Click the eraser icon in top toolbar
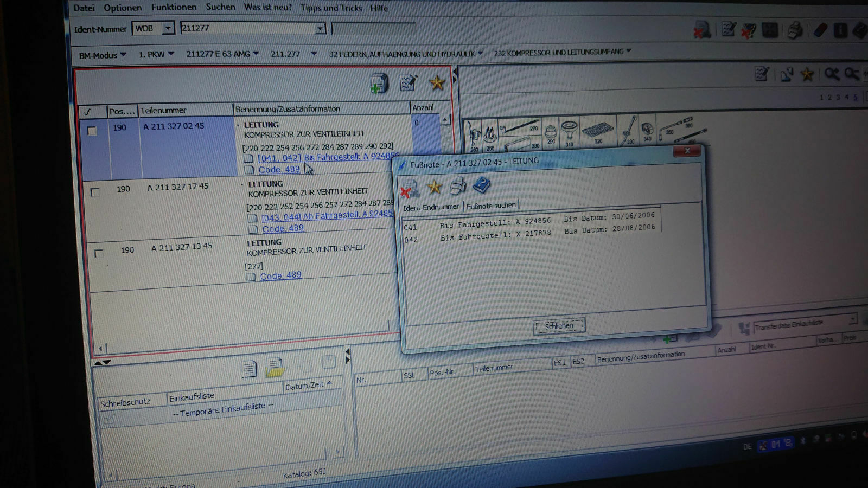The width and height of the screenshot is (868, 488). pos(820,30)
